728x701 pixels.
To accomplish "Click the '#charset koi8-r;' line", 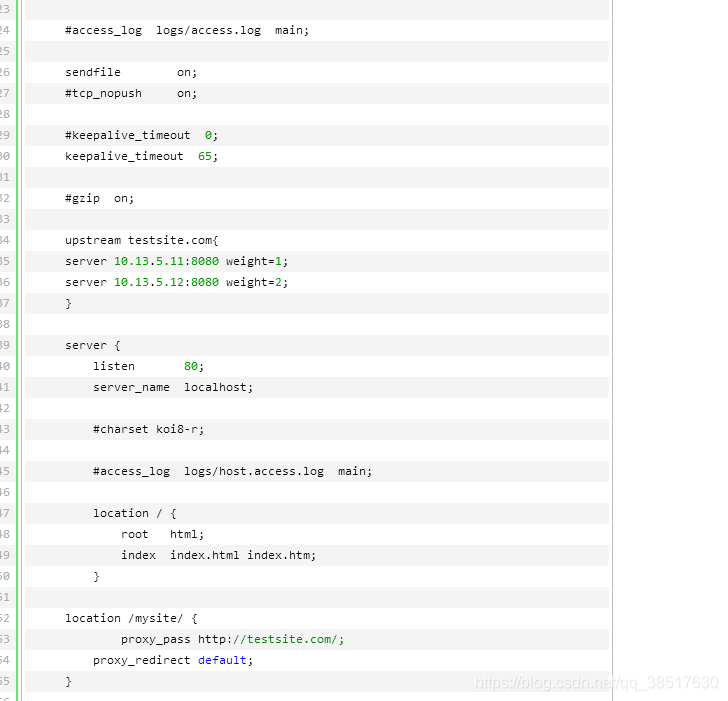I will 148,429.
